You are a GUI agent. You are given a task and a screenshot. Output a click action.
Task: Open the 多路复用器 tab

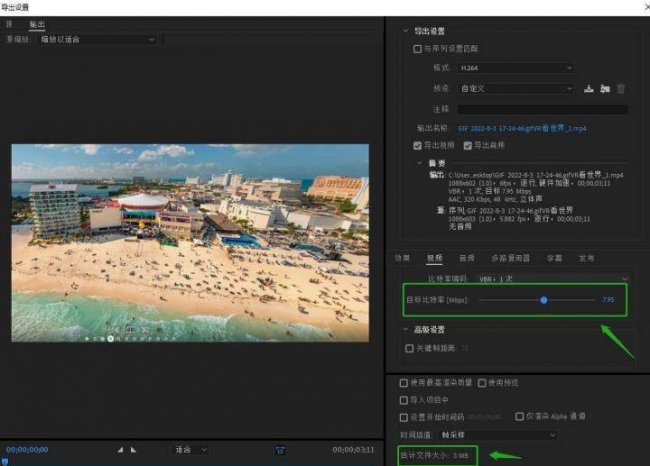(510, 258)
